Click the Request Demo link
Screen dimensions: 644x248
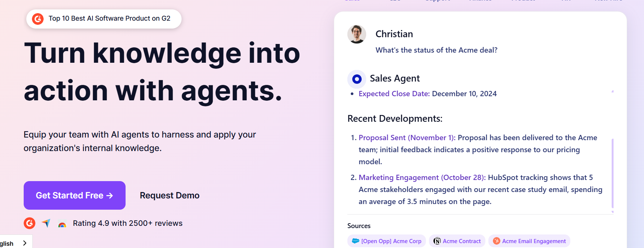[x=170, y=195]
